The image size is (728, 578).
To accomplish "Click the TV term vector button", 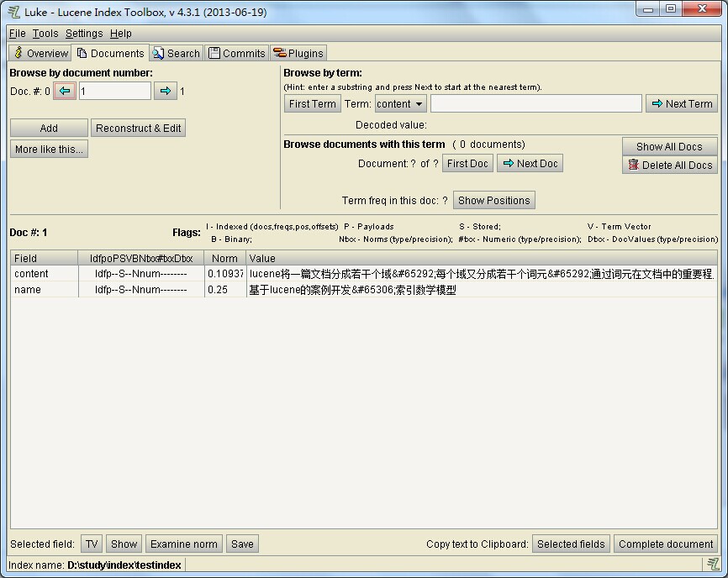I will [92, 544].
